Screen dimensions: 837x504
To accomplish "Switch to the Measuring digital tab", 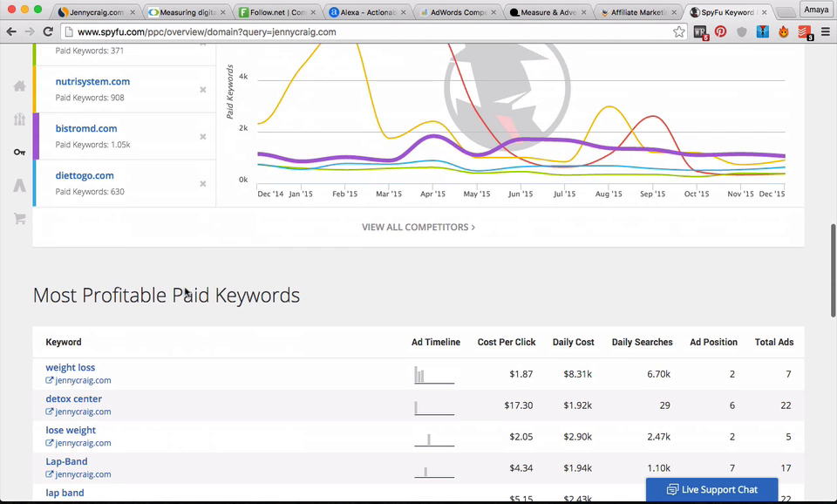I will (x=187, y=12).
